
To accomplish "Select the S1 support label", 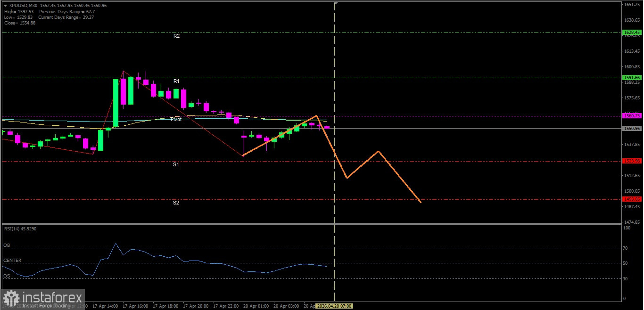I will pyautogui.click(x=176, y=164).
